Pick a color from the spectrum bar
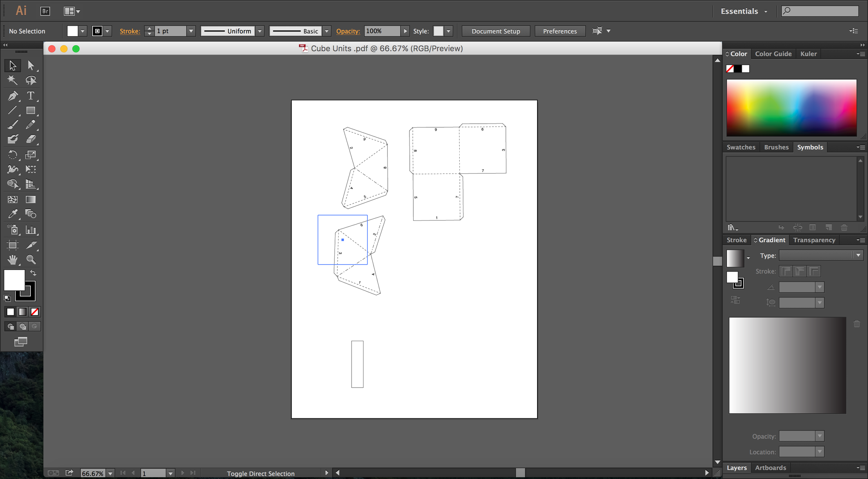 791,108
